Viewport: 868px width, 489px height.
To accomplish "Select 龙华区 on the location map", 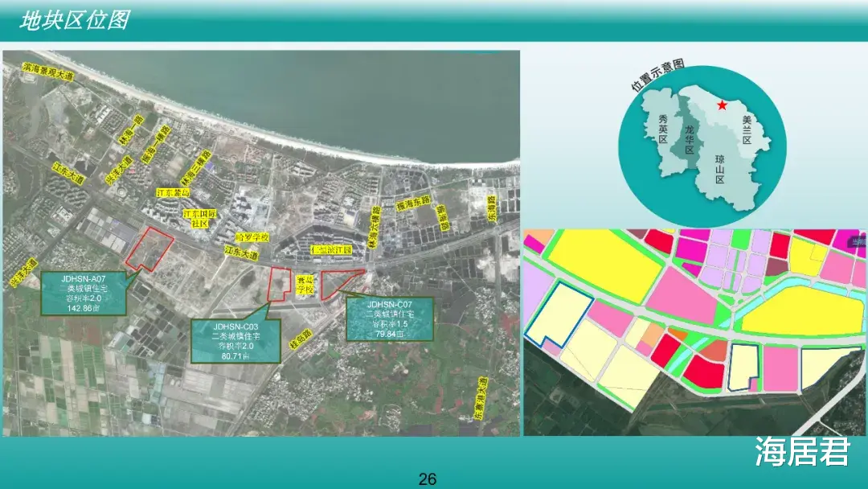I will [690, 139].
